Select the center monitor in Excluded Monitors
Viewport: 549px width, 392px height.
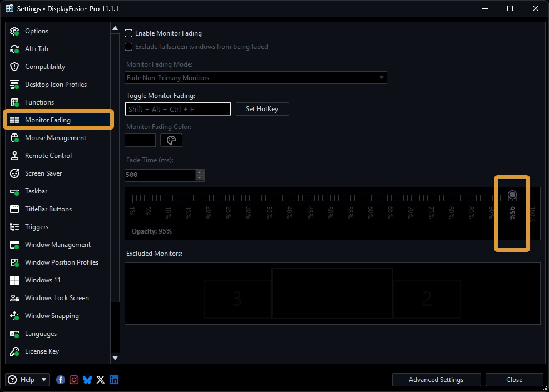pos(332,294)
